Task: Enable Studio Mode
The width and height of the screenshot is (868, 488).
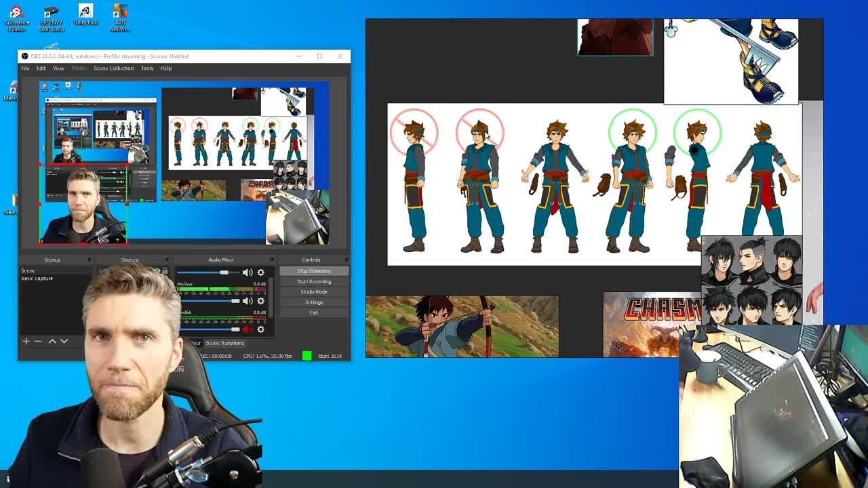Action: [x=313, y=291]
